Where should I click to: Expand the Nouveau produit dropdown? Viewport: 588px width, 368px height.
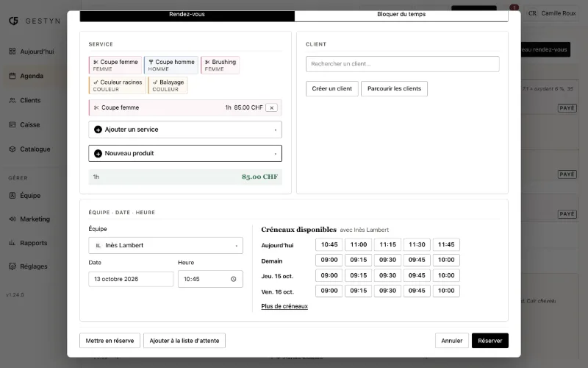click(185, 154)
